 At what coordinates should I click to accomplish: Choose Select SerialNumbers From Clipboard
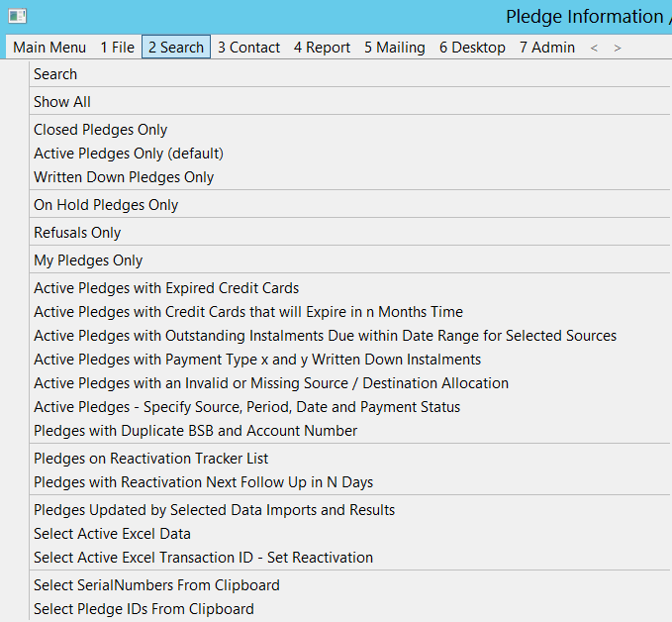(x=156, y=585)
